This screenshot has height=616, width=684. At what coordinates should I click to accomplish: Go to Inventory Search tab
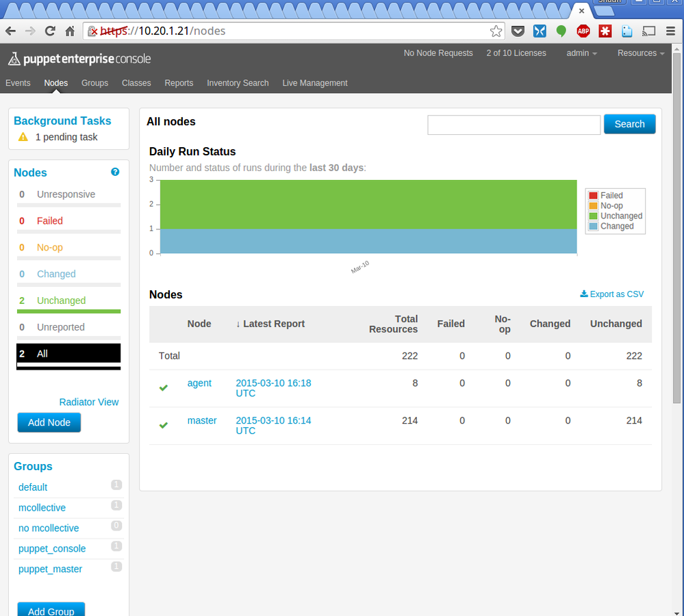238,83
